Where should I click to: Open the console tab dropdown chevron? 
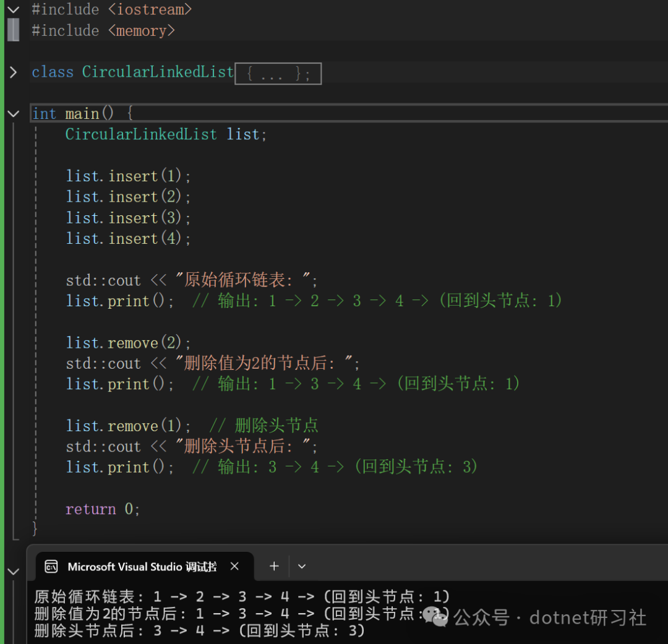click(302, 567)
